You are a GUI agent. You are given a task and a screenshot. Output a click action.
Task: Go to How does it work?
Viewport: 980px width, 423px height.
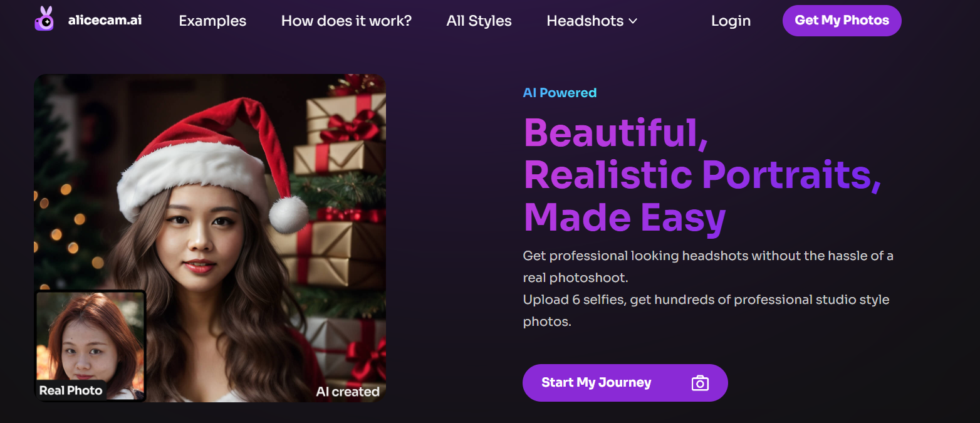(x=346, y=21)
